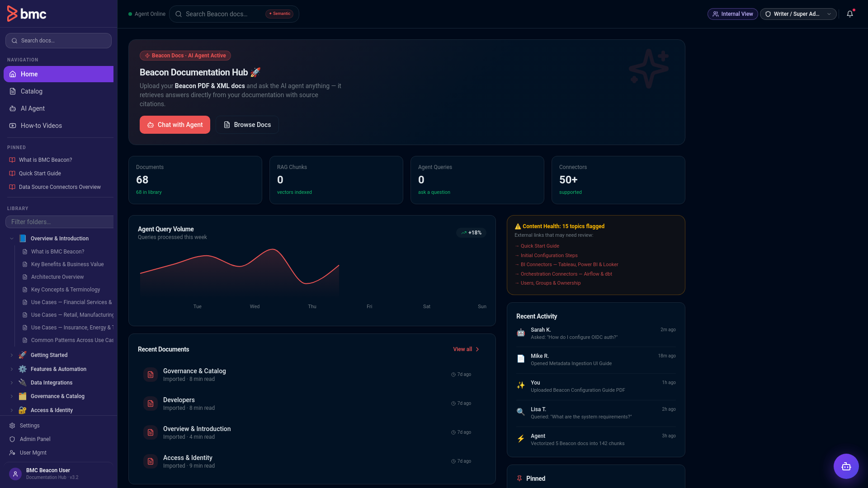The height and width of the screenshot is (488, 868).
Task: Click View all recent documents link
Action: click(x=466, y=349)
